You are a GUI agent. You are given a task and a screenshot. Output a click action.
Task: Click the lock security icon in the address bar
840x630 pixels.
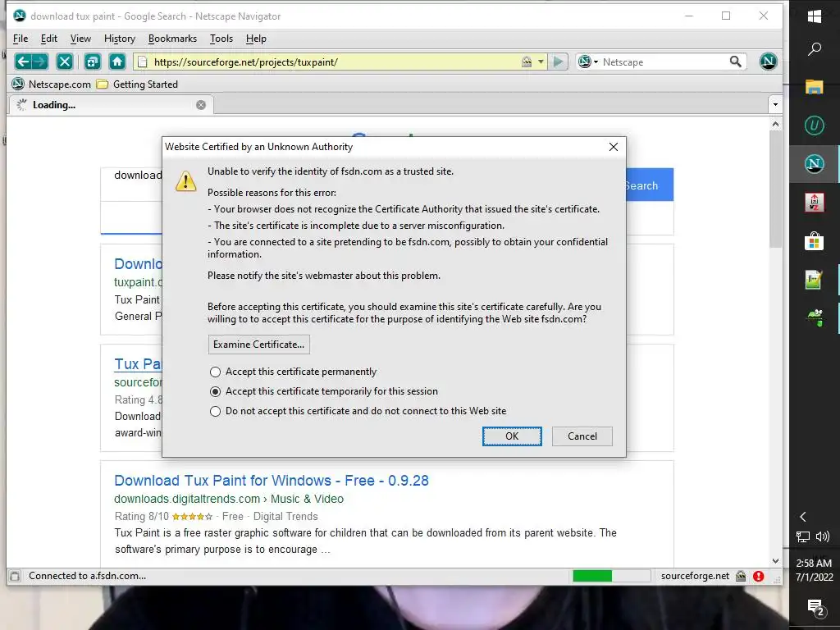pyautogui.click(x=527, y=62)
